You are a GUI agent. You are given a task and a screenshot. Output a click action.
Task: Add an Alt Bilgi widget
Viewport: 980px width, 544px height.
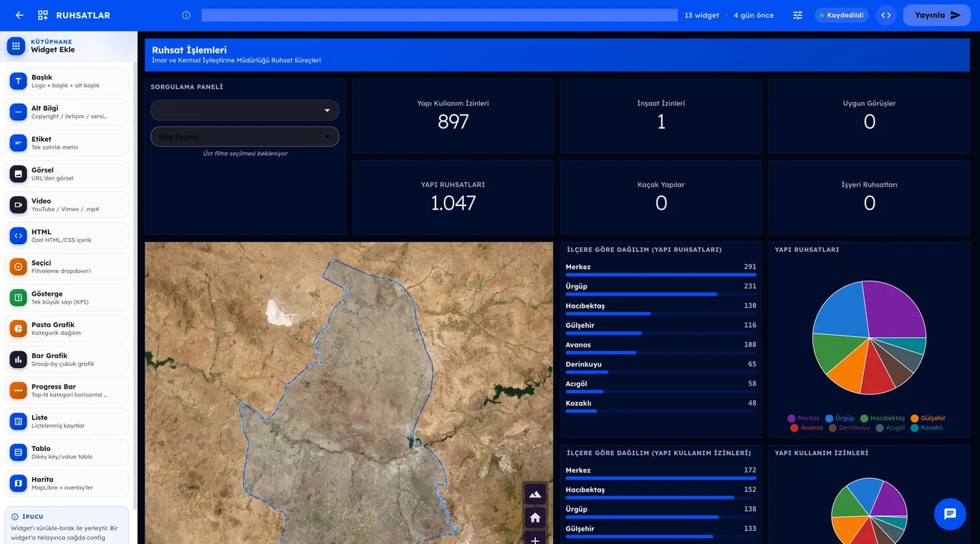point(67,112)
